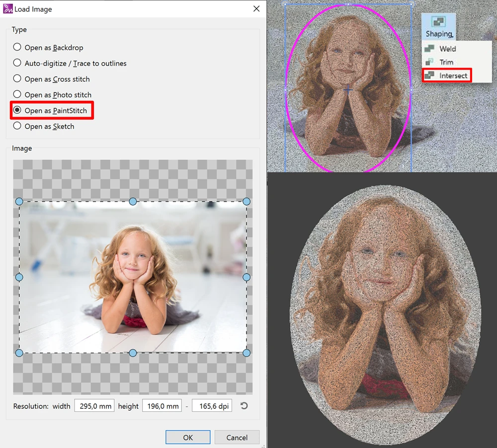Close the Load Image dialog
Screen dimensions: 497x448
pyautogui.click(x=256, y=9)
